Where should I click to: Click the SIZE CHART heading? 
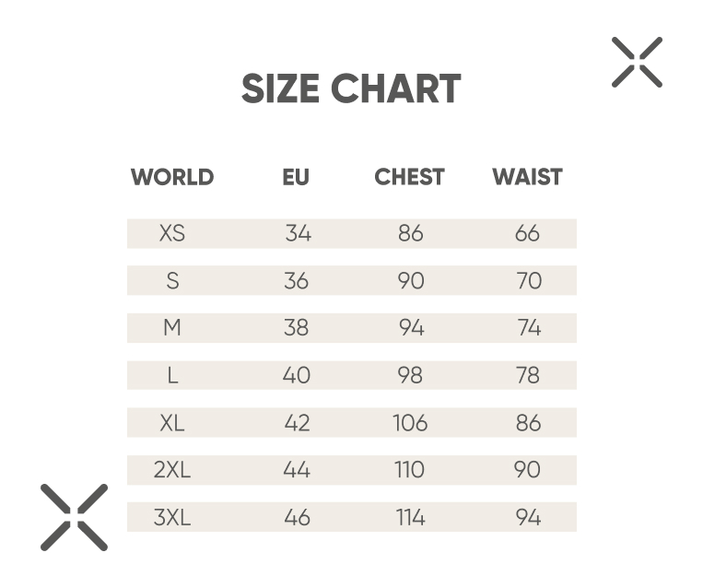pos(351,88)
